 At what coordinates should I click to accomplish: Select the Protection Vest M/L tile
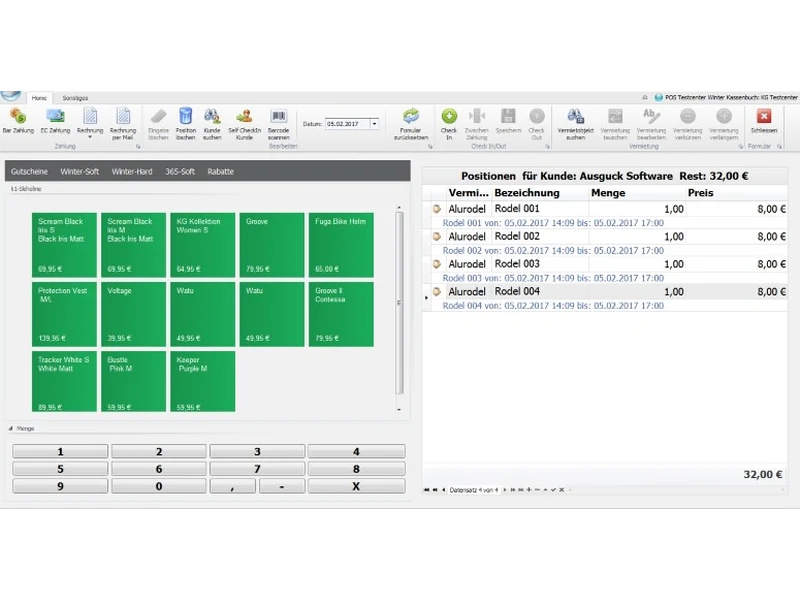point(64,314)
